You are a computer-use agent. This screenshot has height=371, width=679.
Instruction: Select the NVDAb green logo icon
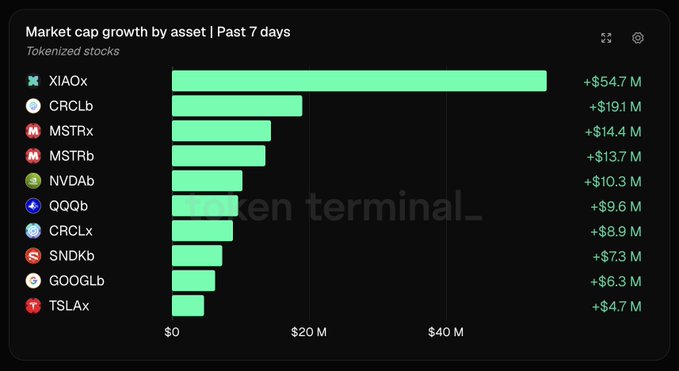[x=33, y=181]
